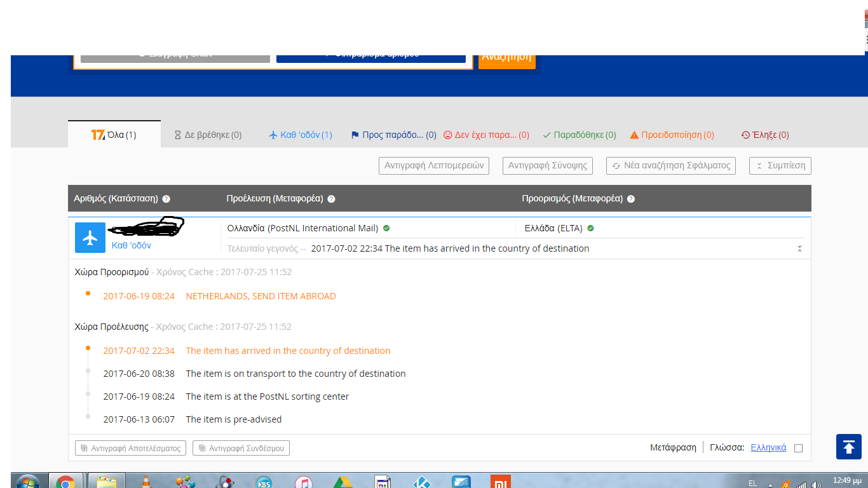The image size is (868, 488).
Task: Click the Μετάφραση label
Action: [x=673, y=447]
